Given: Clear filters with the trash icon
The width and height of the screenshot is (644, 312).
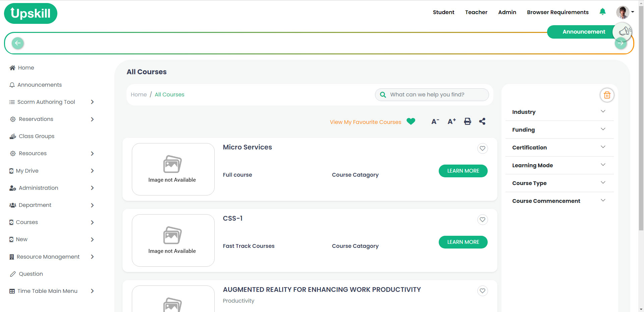Looking at the screenshot, I should pos(607,95).
